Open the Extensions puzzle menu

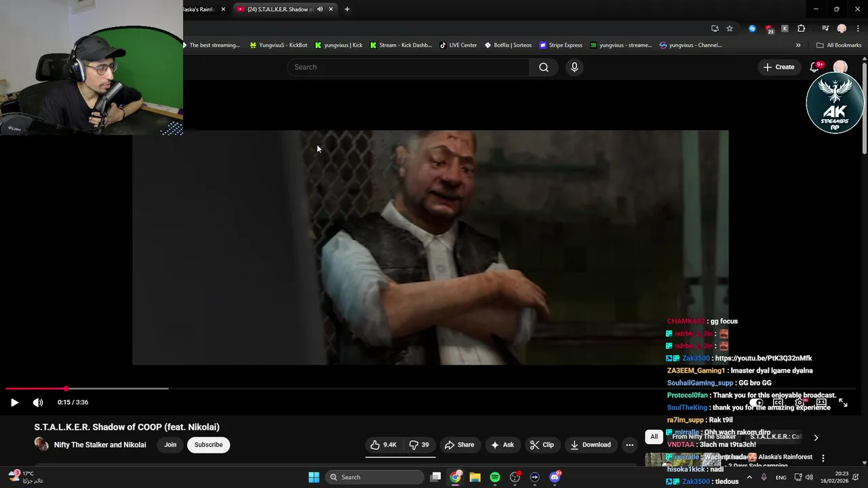[x=802, y=28]
